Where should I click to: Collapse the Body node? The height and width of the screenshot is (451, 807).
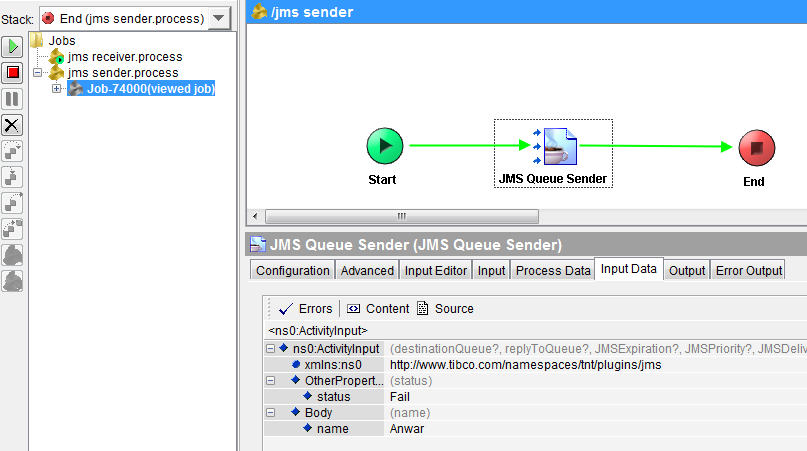(x=270, y=412)
